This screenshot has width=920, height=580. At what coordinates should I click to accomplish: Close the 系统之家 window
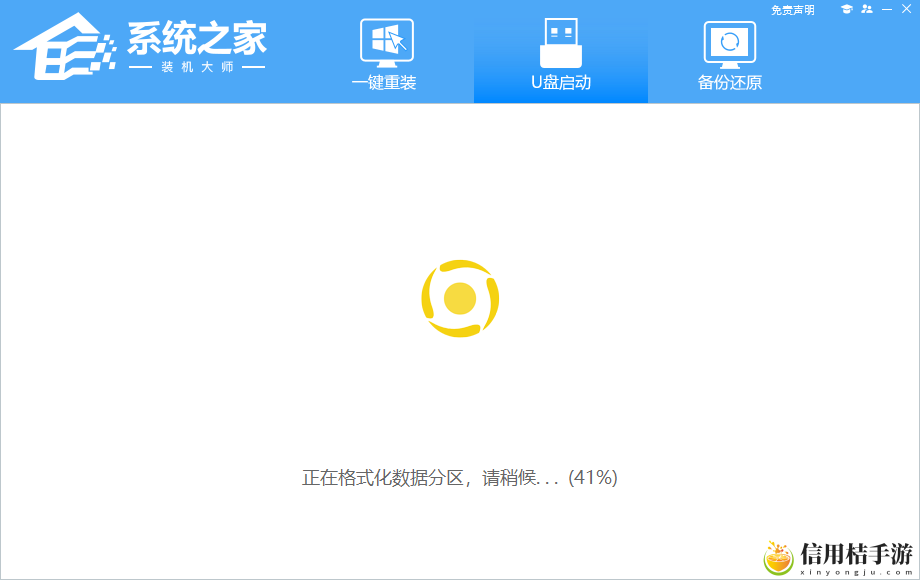point(907,9)
